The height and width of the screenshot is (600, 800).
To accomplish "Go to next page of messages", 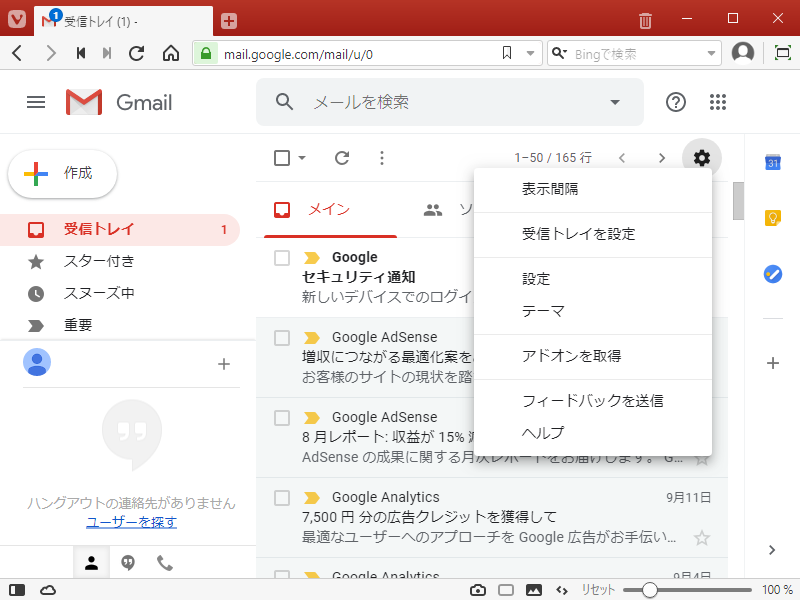I will 662,158.
